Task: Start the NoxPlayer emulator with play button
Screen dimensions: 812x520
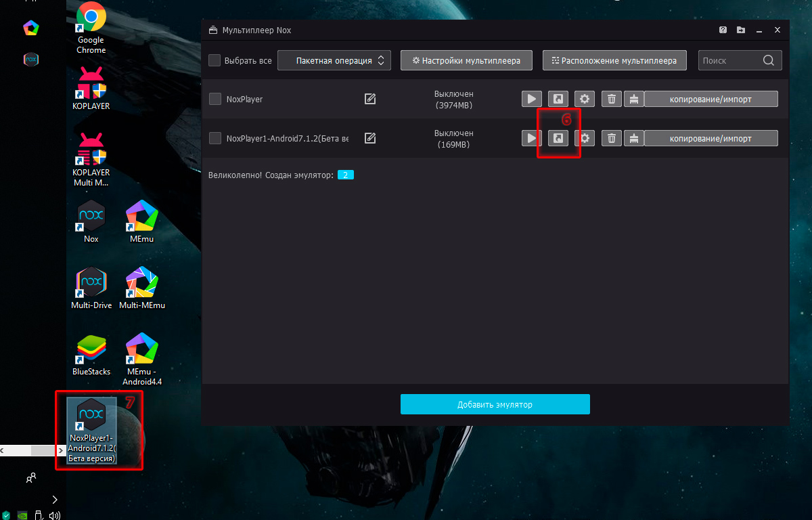Action: click(531, 99)
